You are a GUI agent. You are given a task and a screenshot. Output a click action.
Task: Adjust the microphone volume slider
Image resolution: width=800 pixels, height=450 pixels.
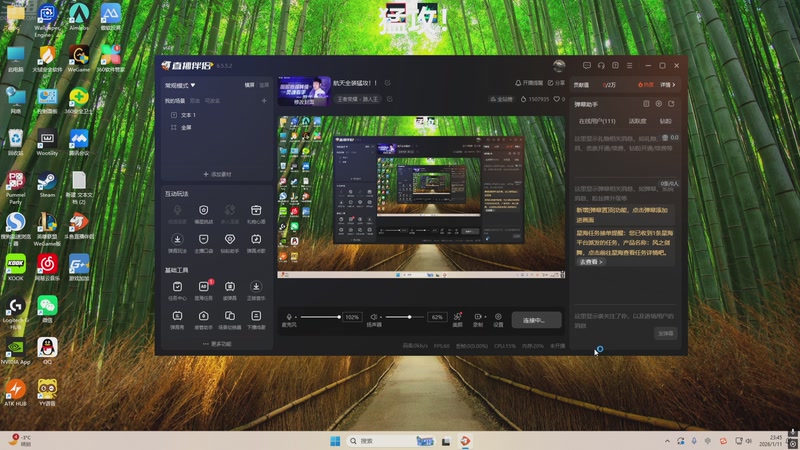pos(321,317)
